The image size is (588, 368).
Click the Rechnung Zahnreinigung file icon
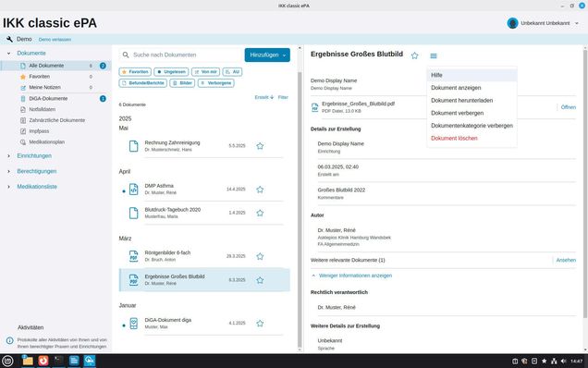133,146
